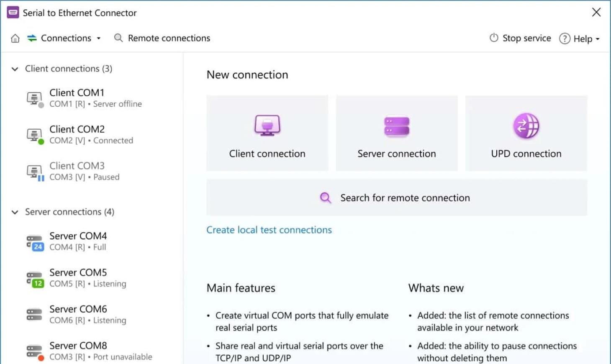Image resolution: width=611 pixels, height=364 pixels.
Task: Collapse the Server connections group
Action: click(x=15, y=212)
